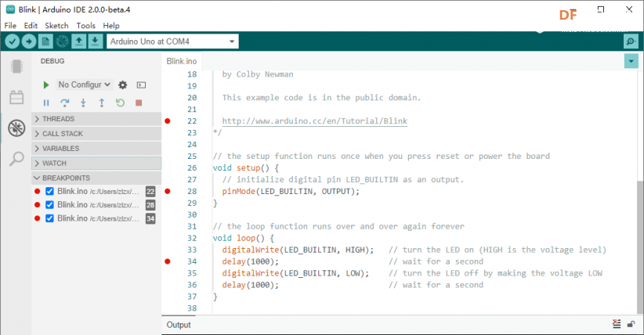Click the Output panel header
Viewport: 644px width, 335px height.
[x=179, y=325]
